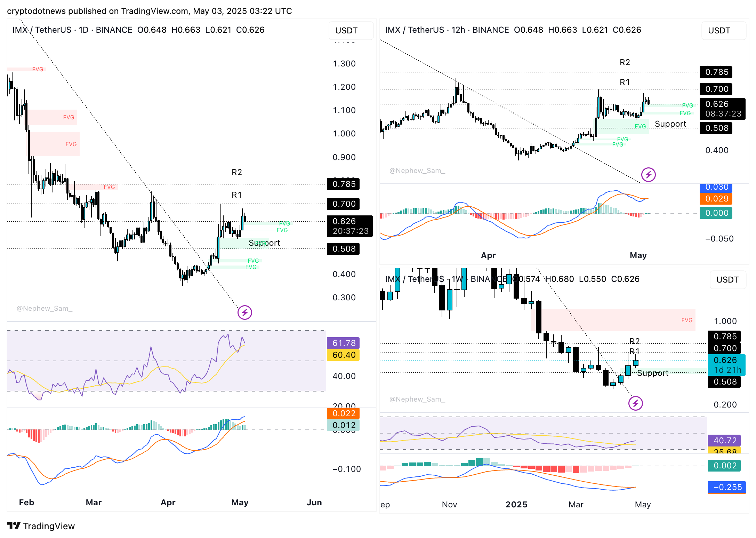Click the 2025 label on weekly time axis

516,505
